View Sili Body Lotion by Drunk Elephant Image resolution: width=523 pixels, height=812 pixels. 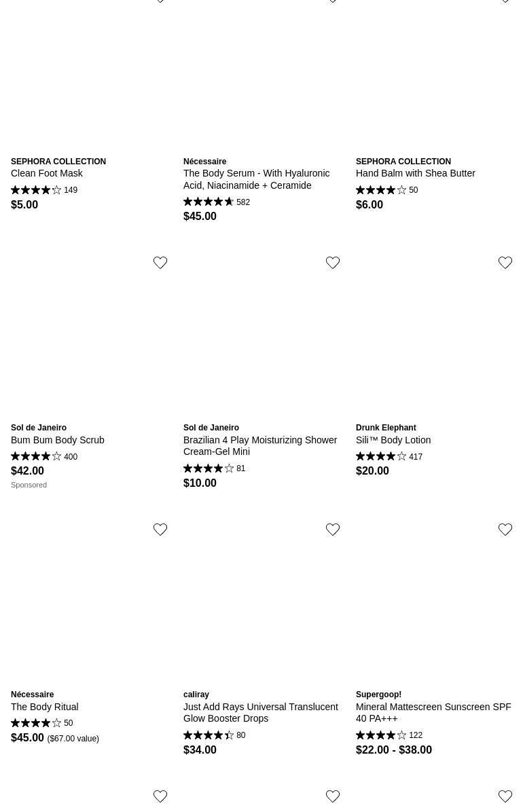coord(393,440)
